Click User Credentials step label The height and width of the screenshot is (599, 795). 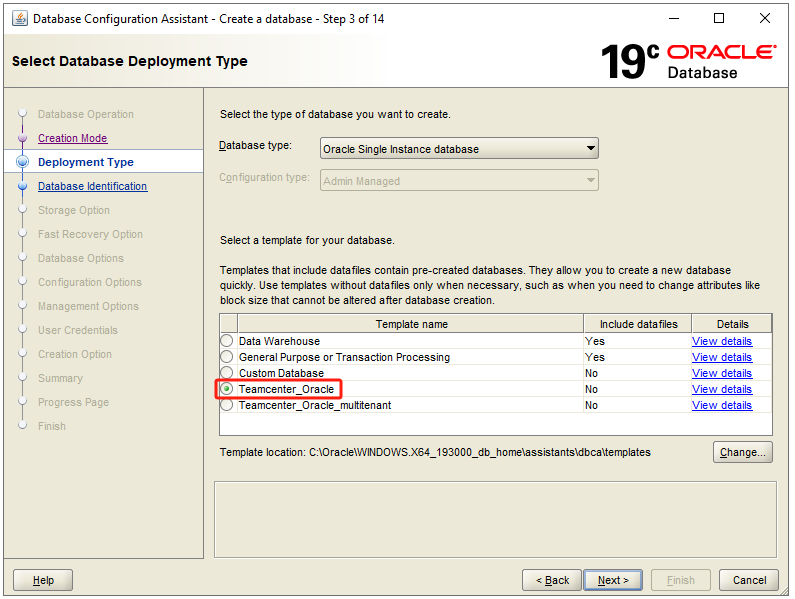[x=78, y=330]
